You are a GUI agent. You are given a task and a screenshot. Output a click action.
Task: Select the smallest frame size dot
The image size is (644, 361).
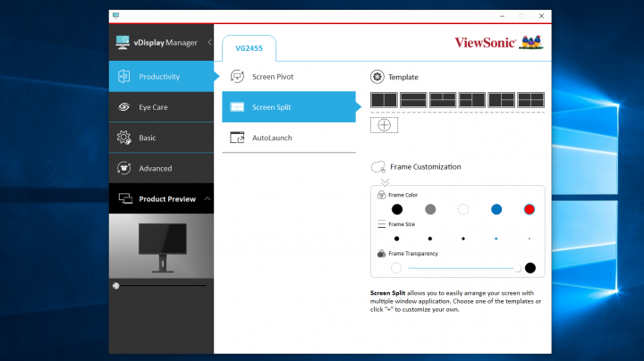530,239
